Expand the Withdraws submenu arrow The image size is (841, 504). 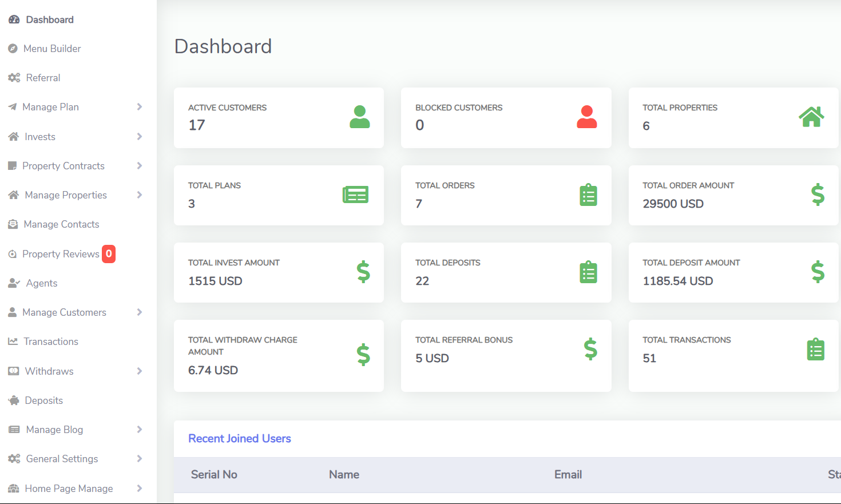click(x=139, y=371)
